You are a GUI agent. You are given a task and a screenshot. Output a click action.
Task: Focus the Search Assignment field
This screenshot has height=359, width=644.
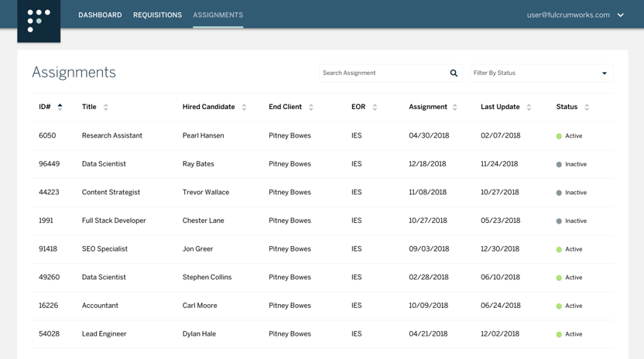[x=383, y=74]
